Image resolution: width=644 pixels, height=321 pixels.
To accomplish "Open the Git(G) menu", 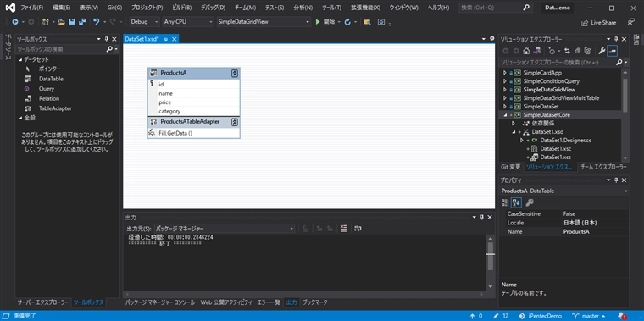I will (x=114, y=8).
